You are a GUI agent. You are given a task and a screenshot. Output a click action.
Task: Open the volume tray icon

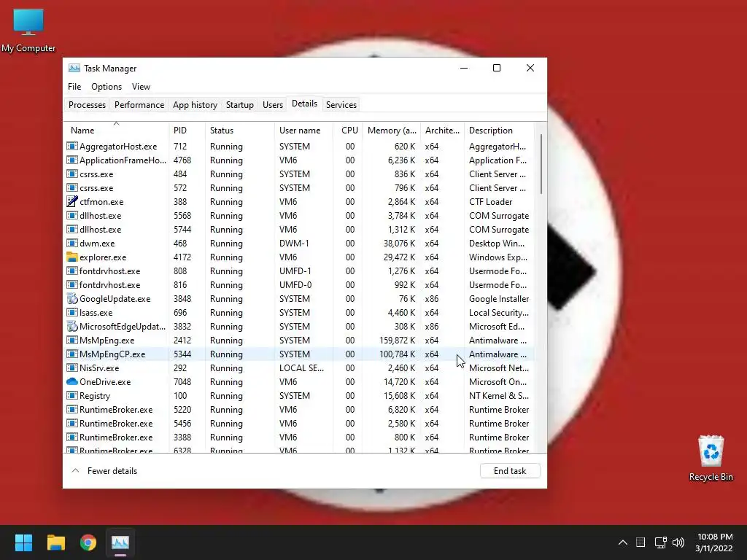678,542
